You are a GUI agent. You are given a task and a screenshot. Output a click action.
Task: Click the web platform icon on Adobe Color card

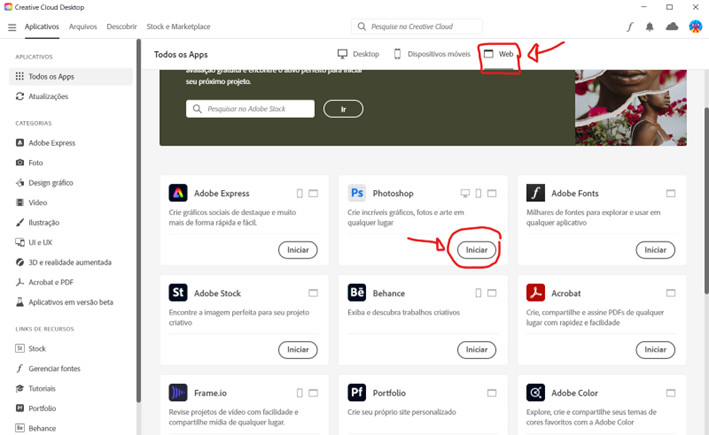671,393
